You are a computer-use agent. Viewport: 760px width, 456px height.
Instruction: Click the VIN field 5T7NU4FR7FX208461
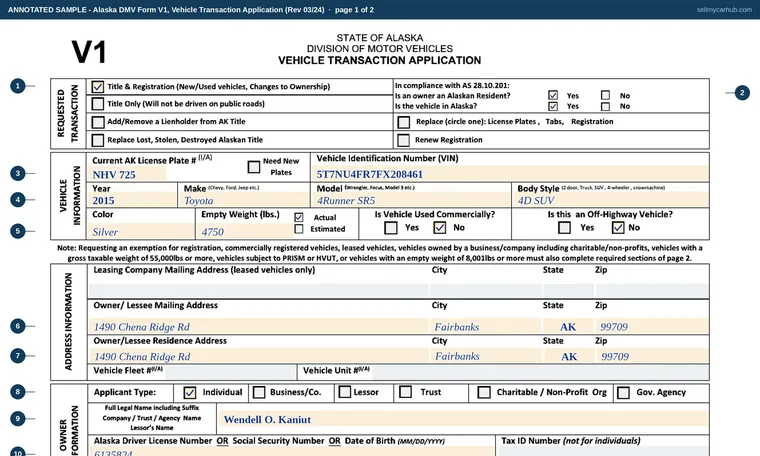pos(511,174)
